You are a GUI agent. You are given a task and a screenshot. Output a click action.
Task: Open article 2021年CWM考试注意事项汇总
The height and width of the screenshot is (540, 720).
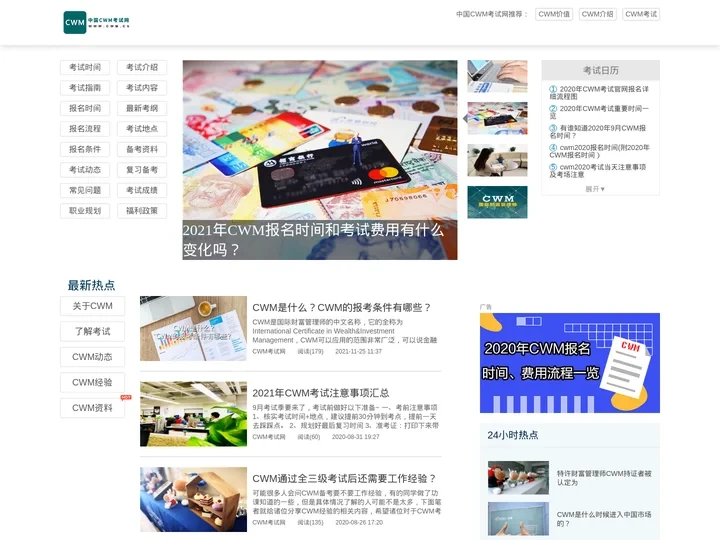click(x=321, y=393)
